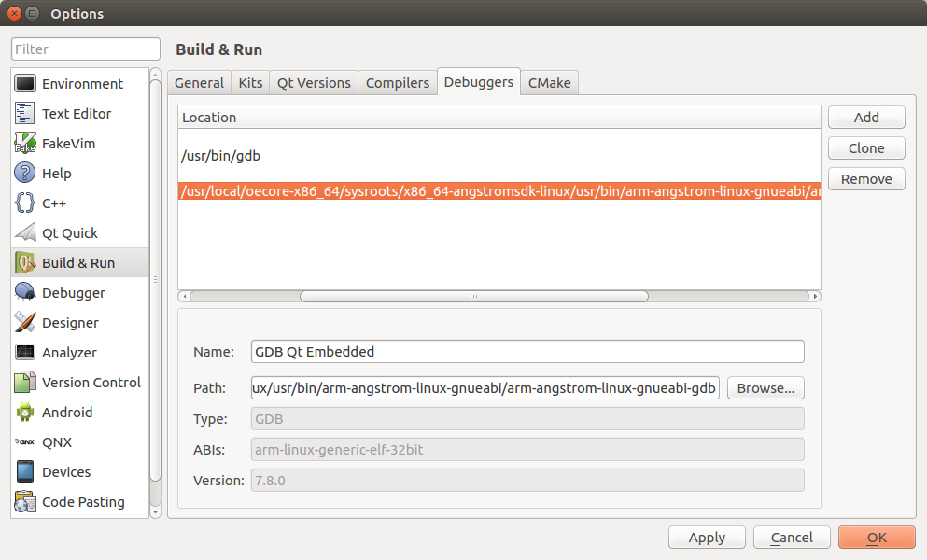927x560 pixels.
Task: Click the Filter search box
Action: coord(86,49)
